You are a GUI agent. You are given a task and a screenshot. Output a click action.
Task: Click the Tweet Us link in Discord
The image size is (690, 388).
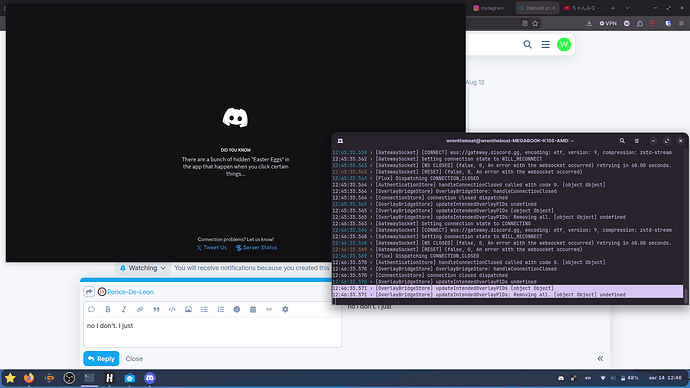coord(212,248)
